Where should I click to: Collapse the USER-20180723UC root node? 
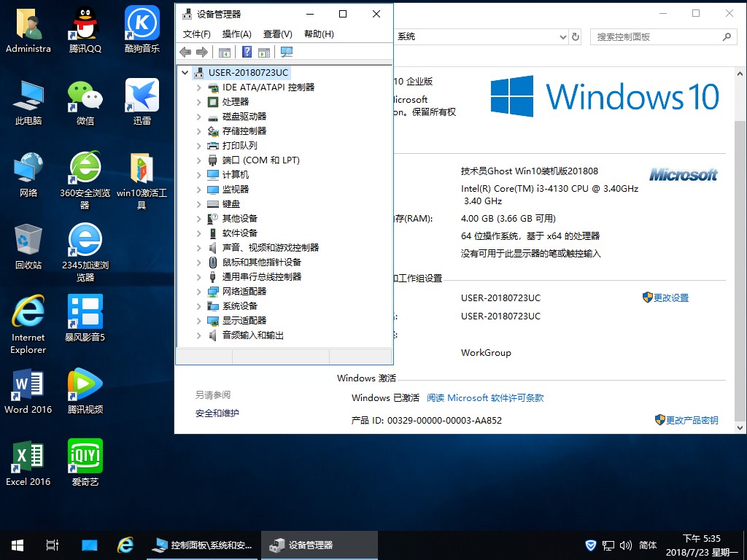click(x=185, y=73)
